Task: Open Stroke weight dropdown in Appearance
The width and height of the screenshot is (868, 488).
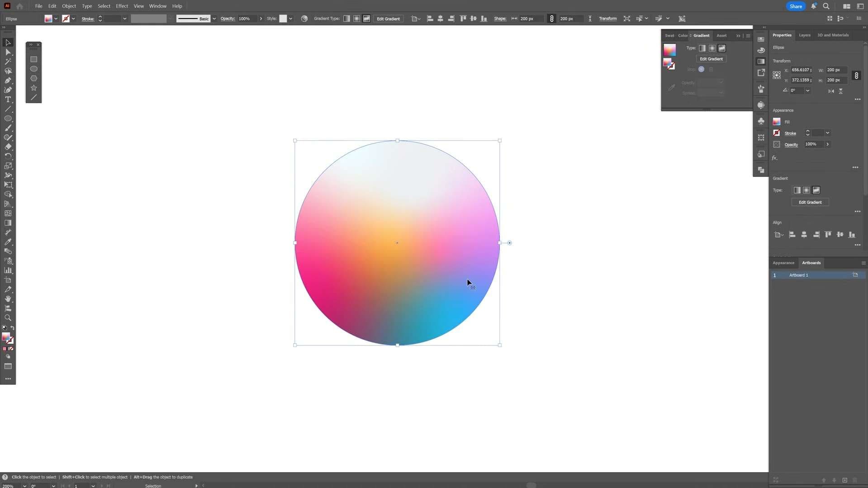Action: [827, 133]
